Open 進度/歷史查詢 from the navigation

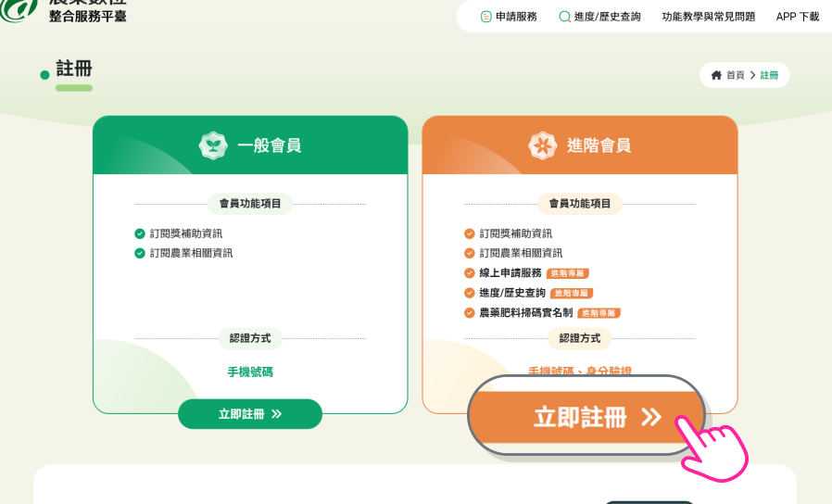[x=607, y=17]
